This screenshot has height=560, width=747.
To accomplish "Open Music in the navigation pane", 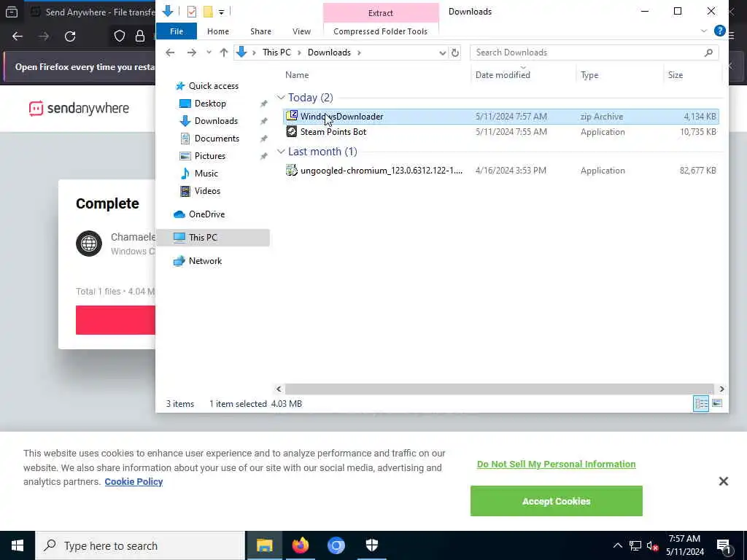I will [206, 174].
